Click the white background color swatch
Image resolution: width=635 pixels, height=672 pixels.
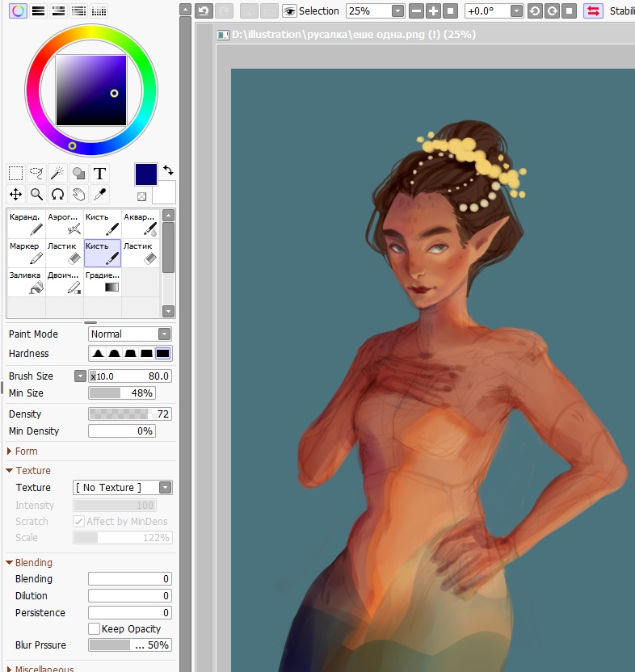coord(165,193)
